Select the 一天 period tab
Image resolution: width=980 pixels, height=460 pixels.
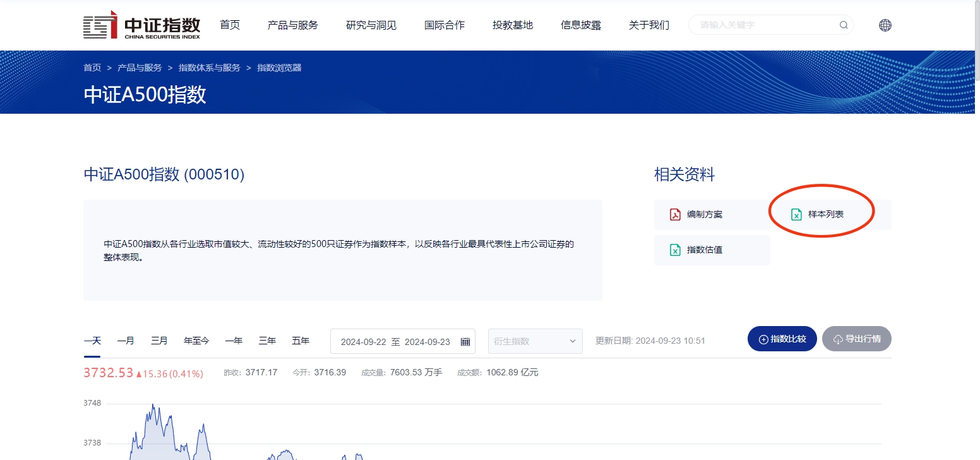coord(92,341)
